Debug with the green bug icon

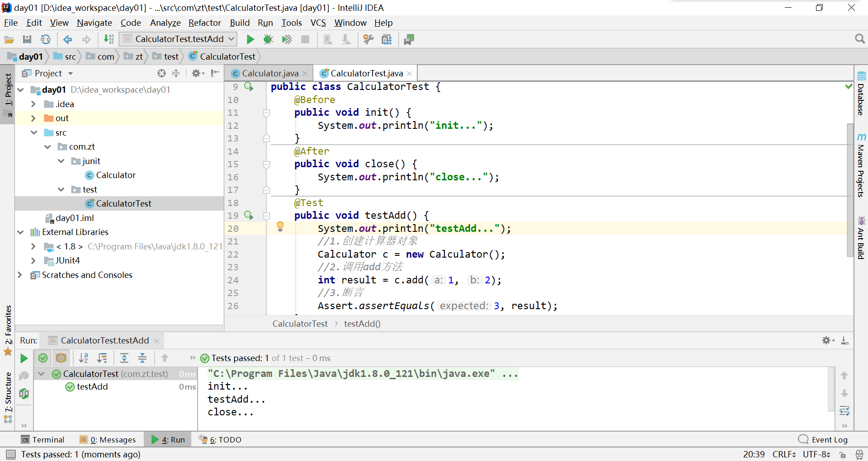click(x=268, y=40)
